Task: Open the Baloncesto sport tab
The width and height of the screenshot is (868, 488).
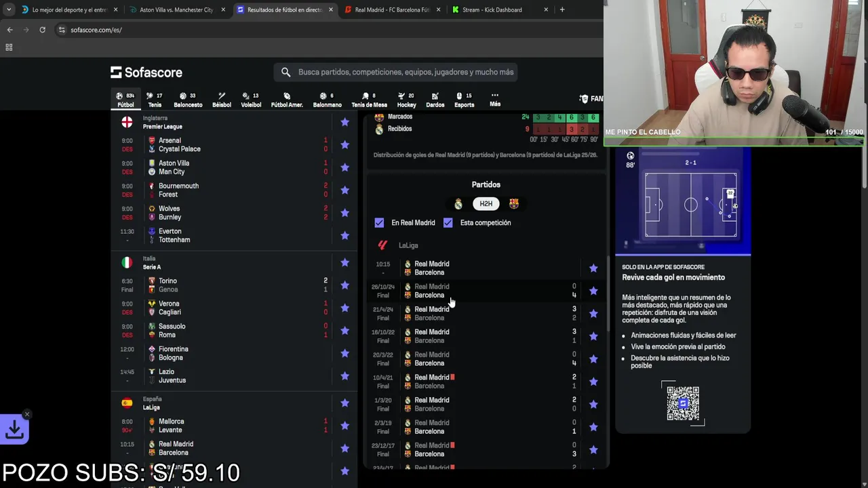Action: point(188,100)
